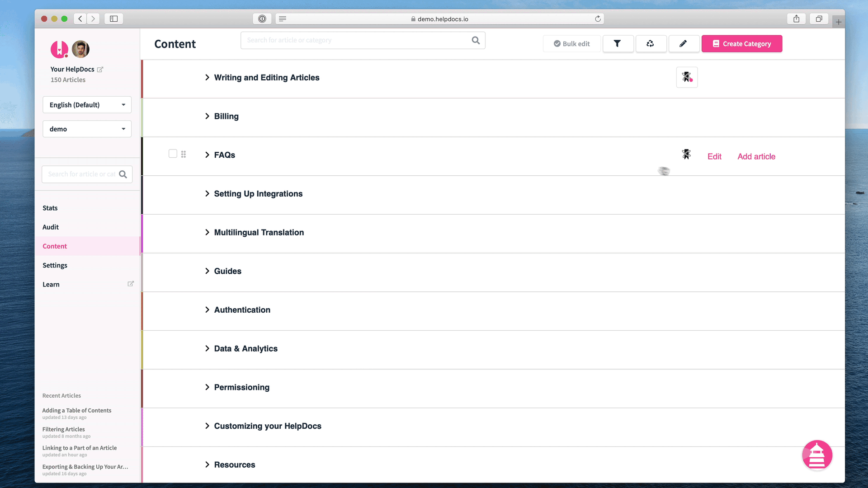
Task: Click Safari forward navigation arrow
Action: (x=93, y=19)
